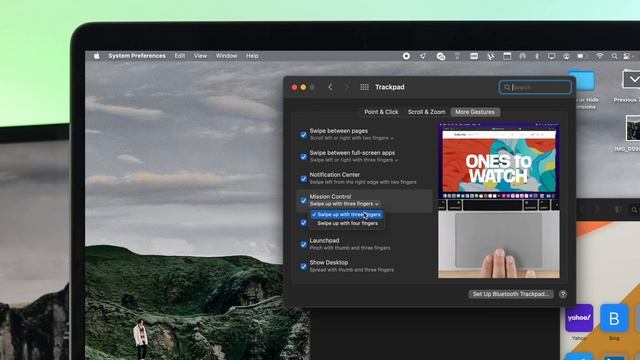Open Spotlight search magnifier in menu bar
640x360 pixels.
pyautogui.click(x=614, y=56)
